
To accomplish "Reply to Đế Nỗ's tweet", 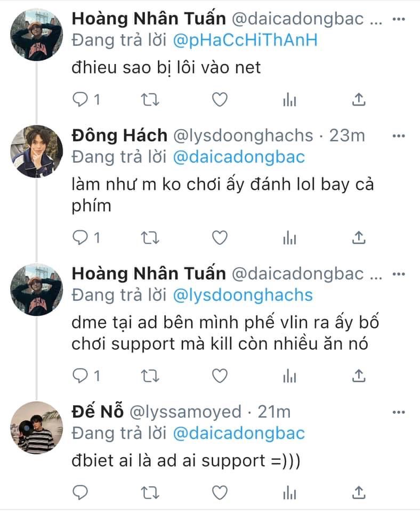I will [81, 491].
